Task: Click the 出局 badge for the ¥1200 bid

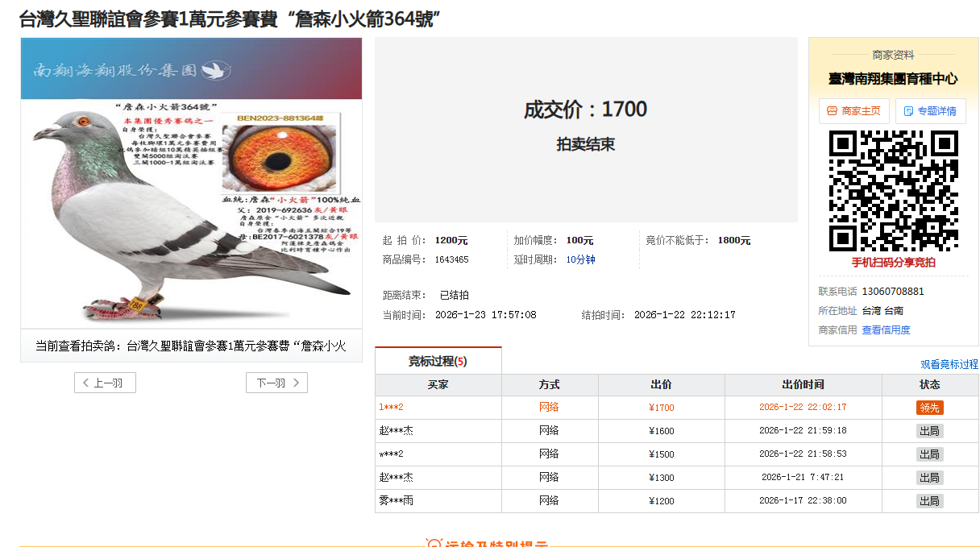Action: pyautogui.click(x=929, y=501)
